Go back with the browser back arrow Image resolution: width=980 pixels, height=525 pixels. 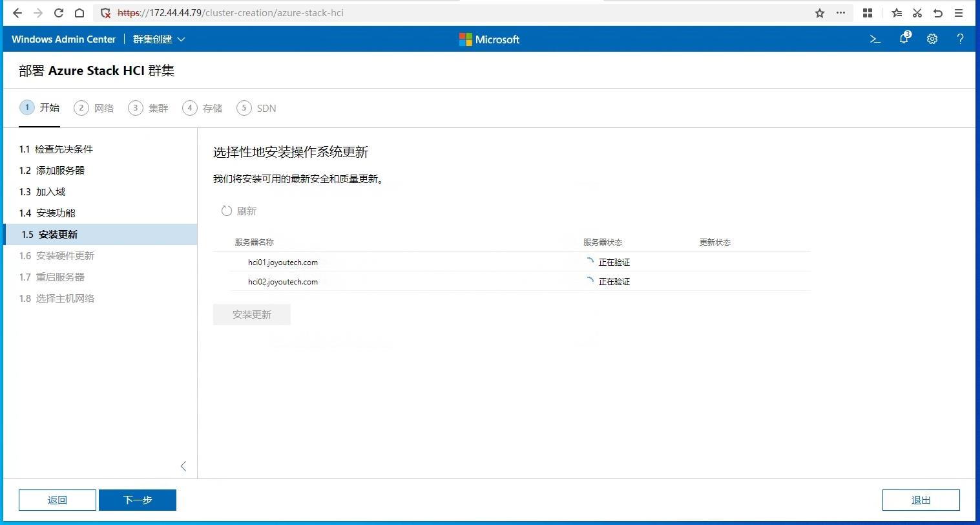(17, 13)
